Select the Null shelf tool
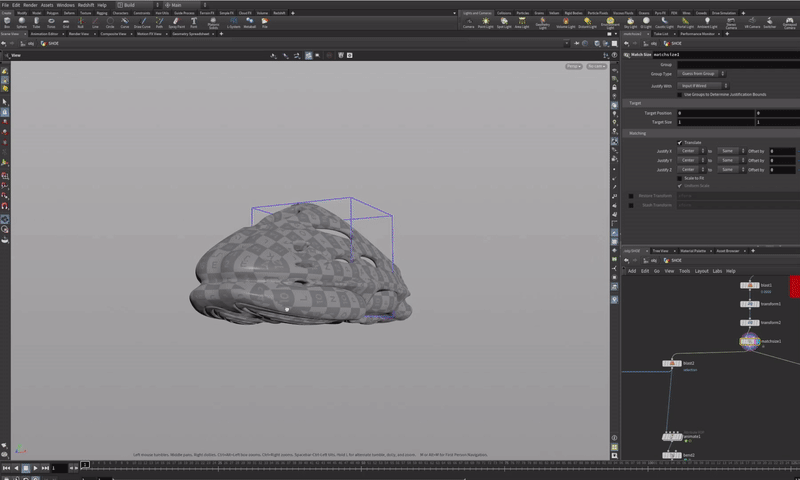 coord(81,22)
